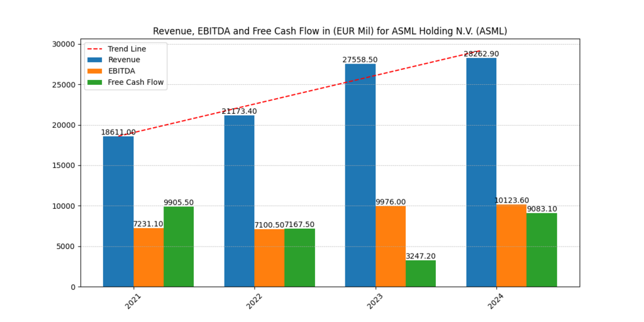Click the 2024 orange EBITDA bar
The height and width of the screenshot is (322, 644).
coord(511,245)
